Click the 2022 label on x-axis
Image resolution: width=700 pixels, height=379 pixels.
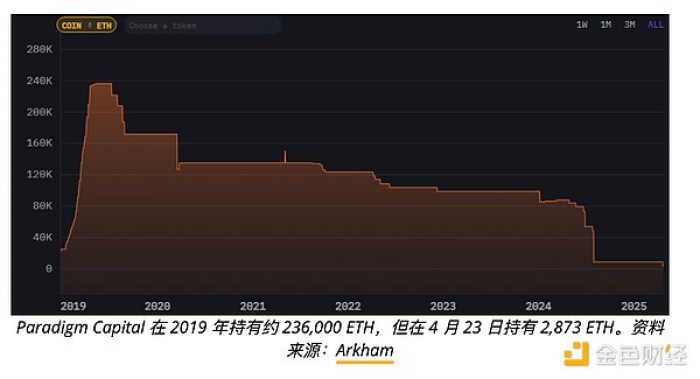coord(348,306)
